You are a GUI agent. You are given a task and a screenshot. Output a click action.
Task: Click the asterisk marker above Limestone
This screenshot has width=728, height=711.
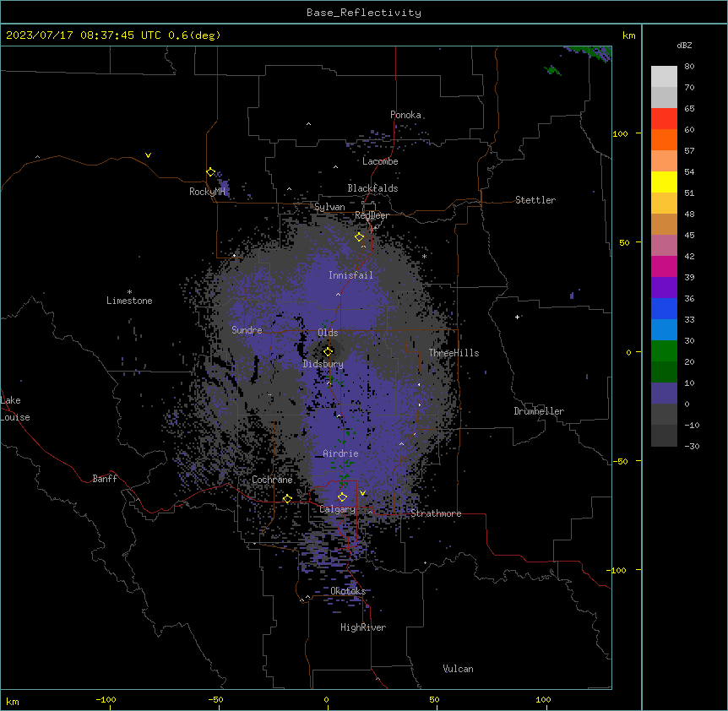click(129, 292)
